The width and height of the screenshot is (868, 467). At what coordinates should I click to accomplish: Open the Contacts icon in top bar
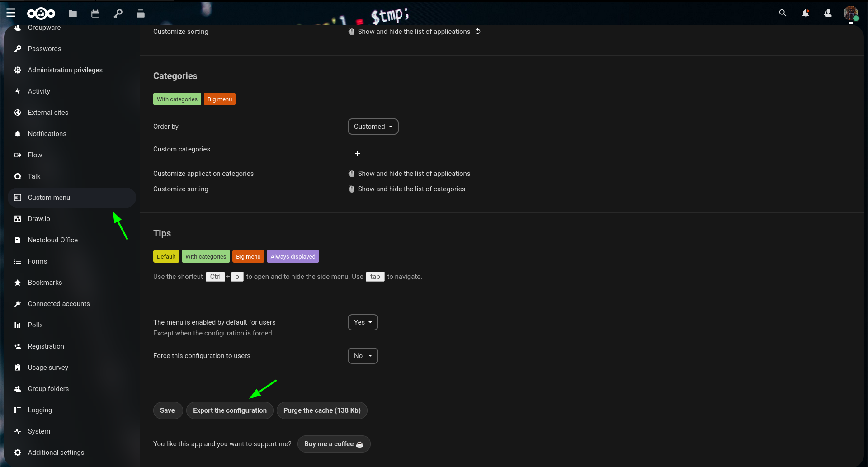(828, 14)
